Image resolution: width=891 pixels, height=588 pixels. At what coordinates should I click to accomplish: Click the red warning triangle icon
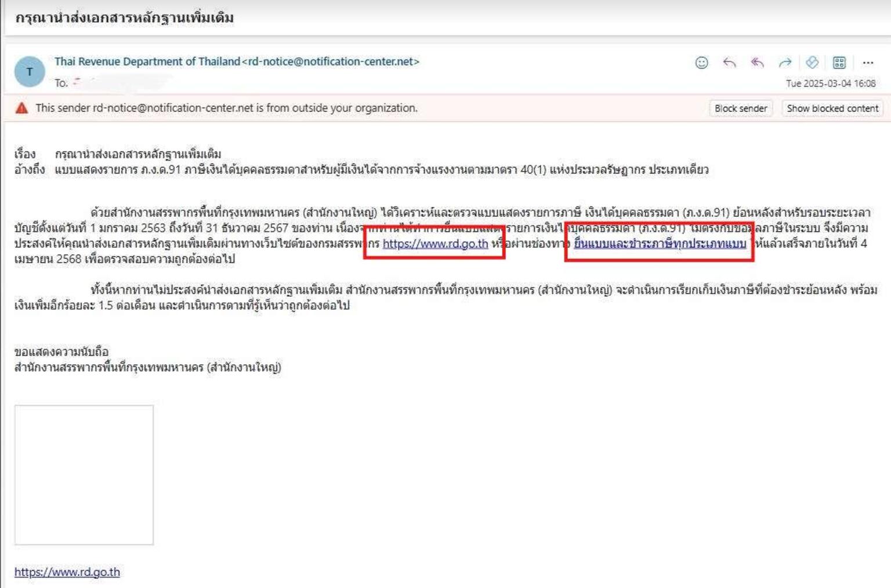tap(21, 108)
